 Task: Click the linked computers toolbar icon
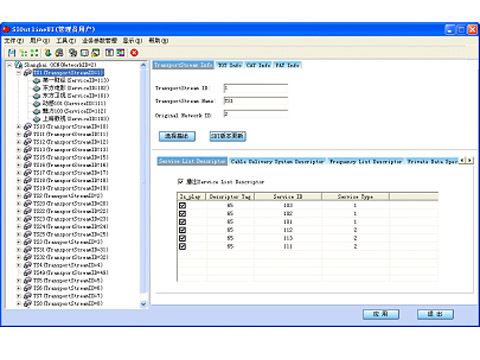tap(73, 53)
